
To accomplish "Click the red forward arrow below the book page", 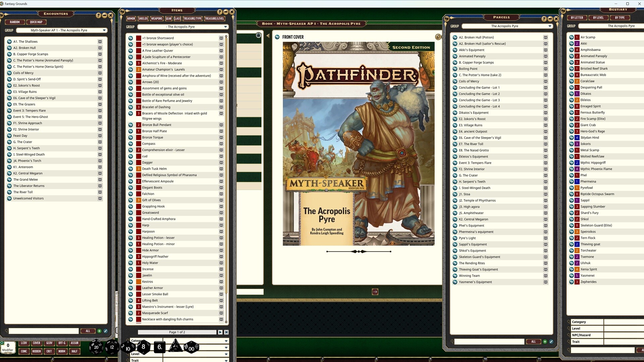I will [375, 292].
